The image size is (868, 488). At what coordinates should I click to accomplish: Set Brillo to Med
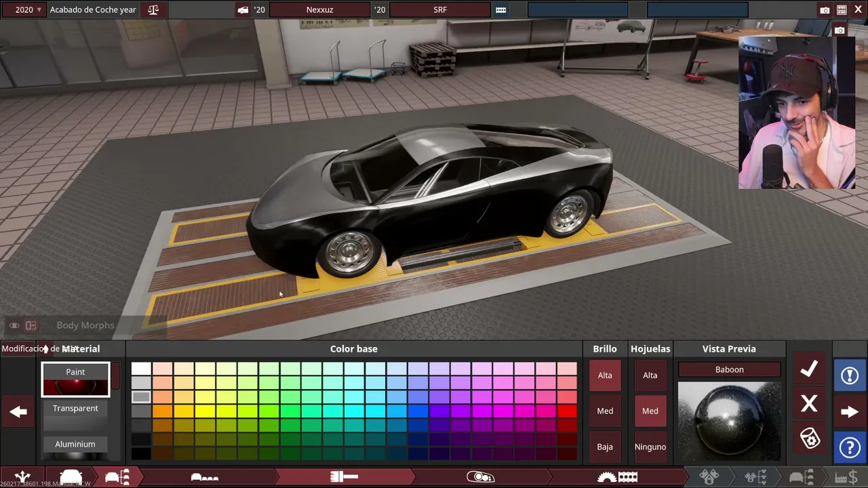point(605,411)
